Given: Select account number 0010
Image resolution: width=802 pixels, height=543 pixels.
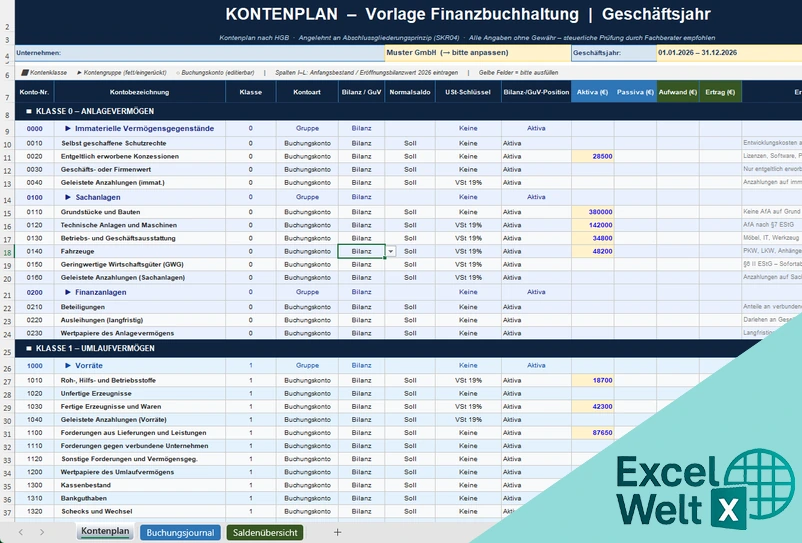Looking at the screenshot, I should coord(34,143).
